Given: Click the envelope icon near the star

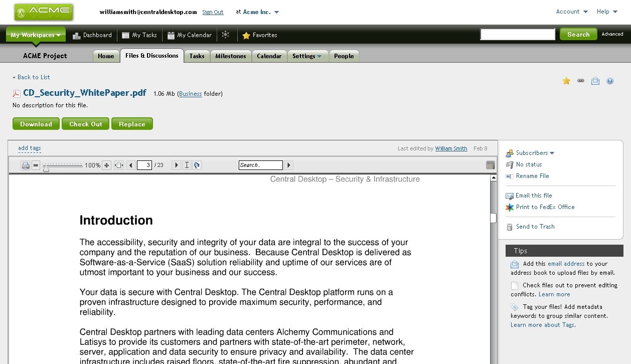Looking at the screenshot, I should coord(595,81).
